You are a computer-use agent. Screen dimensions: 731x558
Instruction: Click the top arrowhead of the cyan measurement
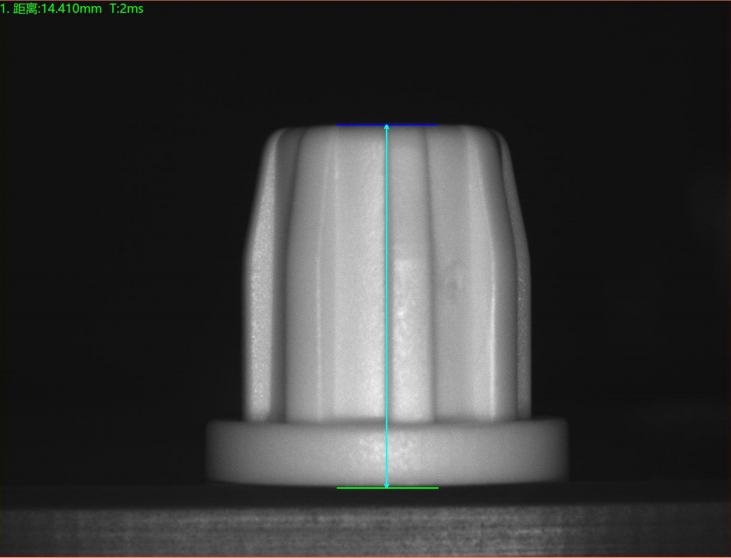pos(387,128)
